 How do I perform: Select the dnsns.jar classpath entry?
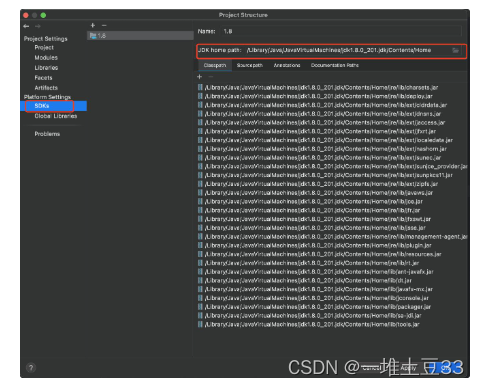click(x=319, y=114)
